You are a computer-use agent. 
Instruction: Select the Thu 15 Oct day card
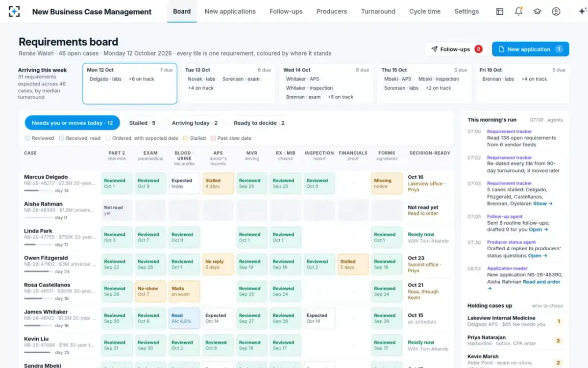[424, 84]
